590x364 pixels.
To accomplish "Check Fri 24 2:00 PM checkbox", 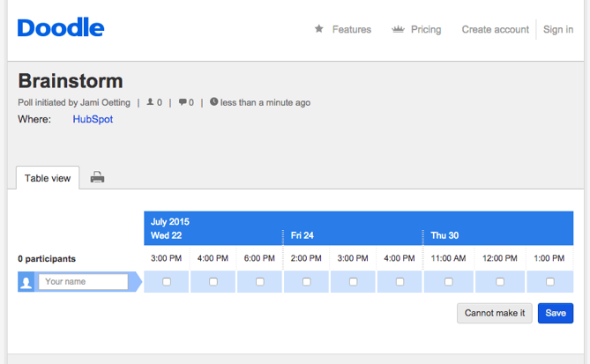I will click(307, 282).
